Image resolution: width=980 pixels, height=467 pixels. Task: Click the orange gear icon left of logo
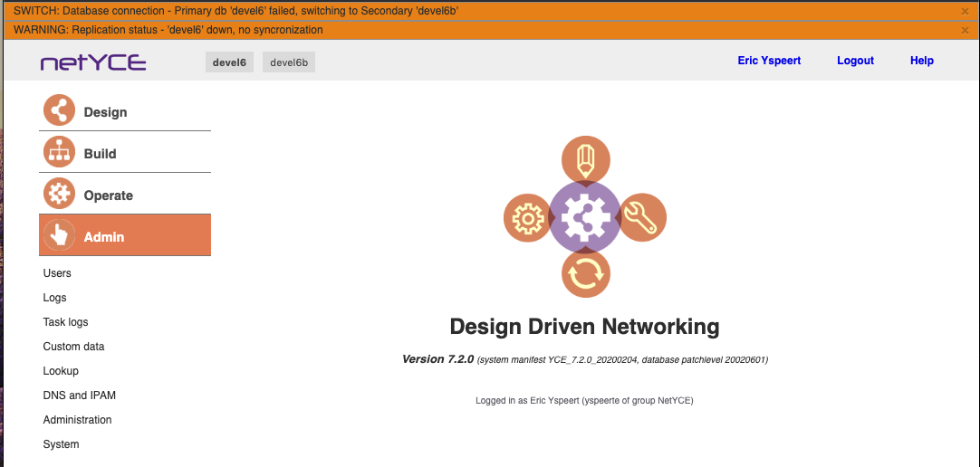point(527,218)
